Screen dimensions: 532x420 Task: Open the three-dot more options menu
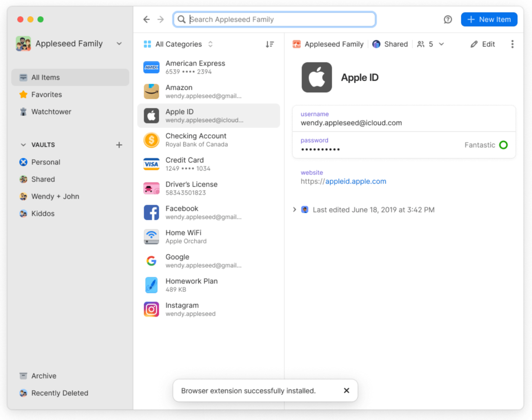[512, 44]
